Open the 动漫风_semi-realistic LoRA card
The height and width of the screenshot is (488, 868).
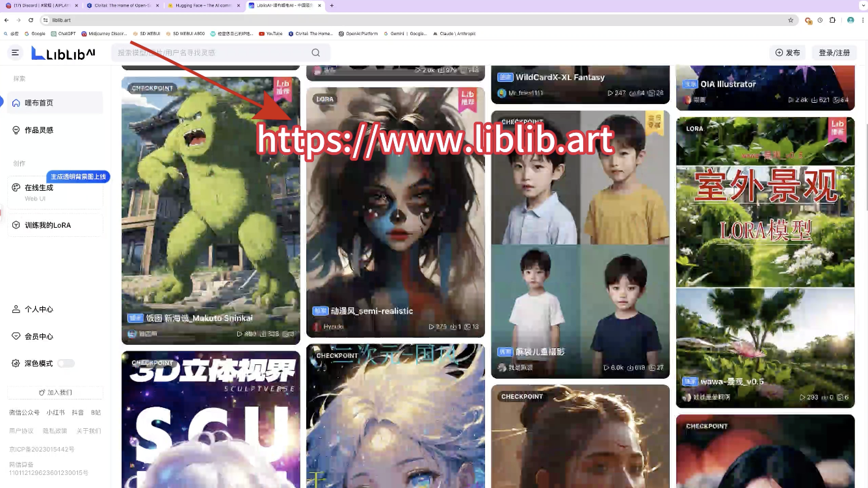(395, 212)
